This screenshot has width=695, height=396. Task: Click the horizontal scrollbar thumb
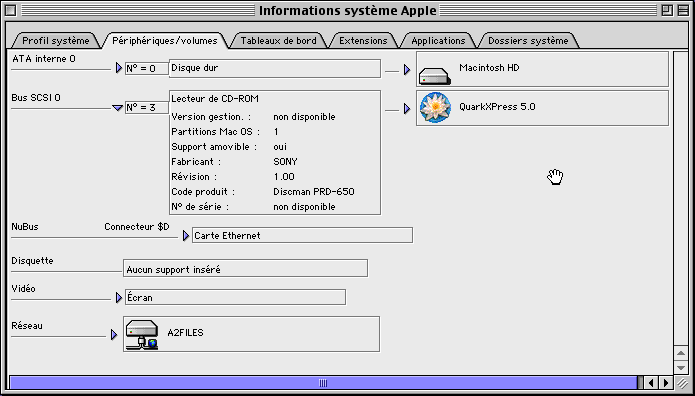coord(324,383)
